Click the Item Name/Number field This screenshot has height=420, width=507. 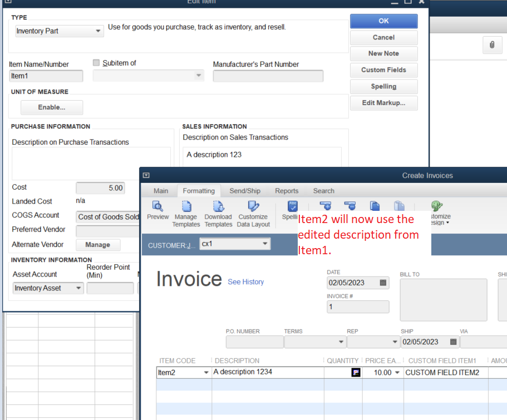coord(46,76)
